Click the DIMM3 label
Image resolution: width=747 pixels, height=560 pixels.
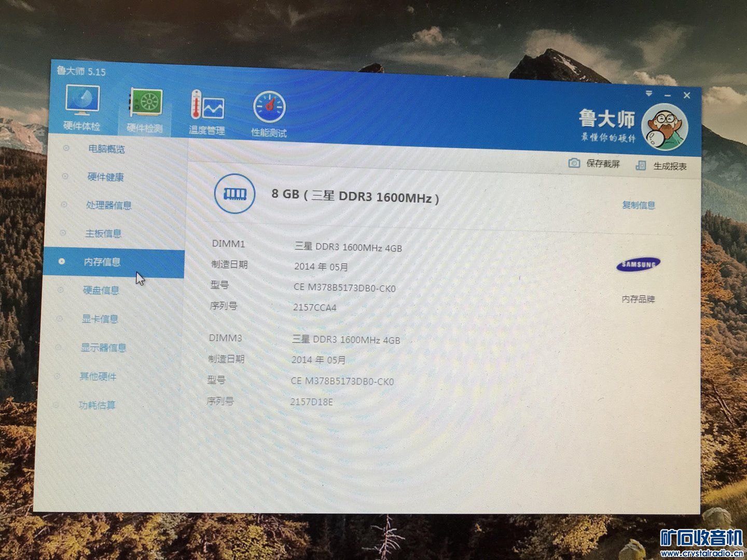pos(225,338)
